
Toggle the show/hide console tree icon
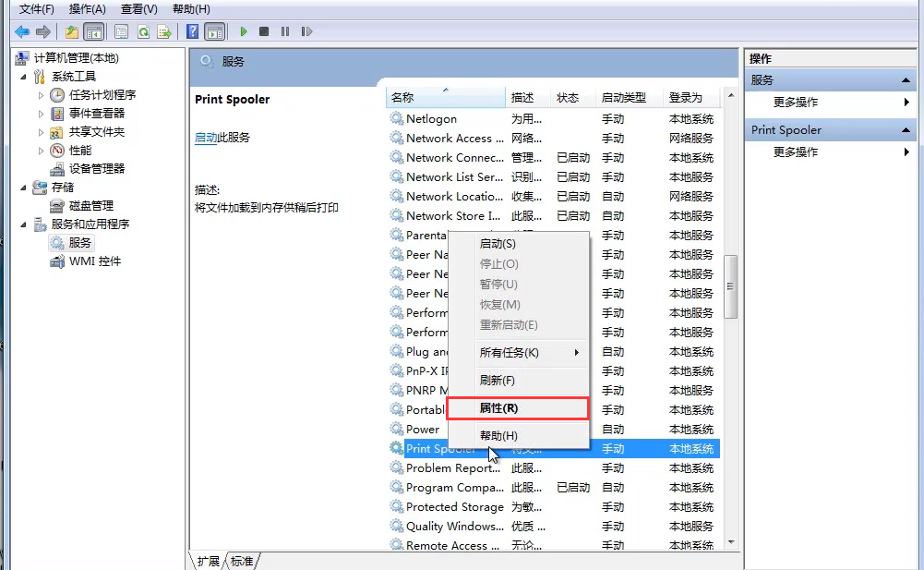click(x=94, y=31)
